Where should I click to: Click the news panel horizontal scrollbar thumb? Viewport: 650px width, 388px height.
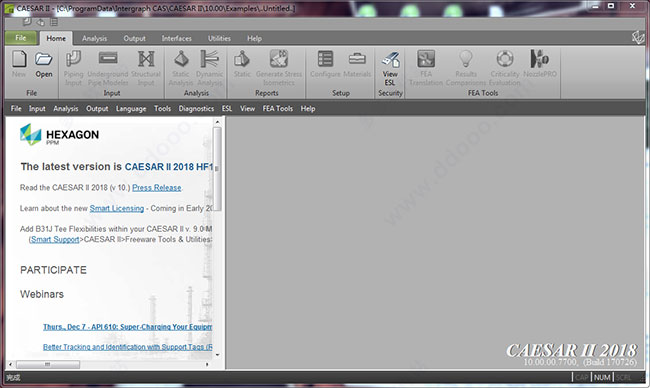(x=48, y=364)
